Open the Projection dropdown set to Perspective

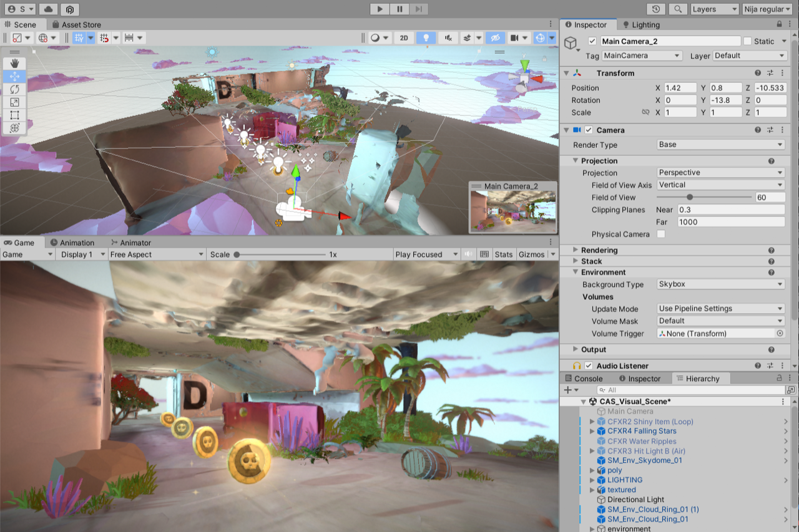coord(720,173)
